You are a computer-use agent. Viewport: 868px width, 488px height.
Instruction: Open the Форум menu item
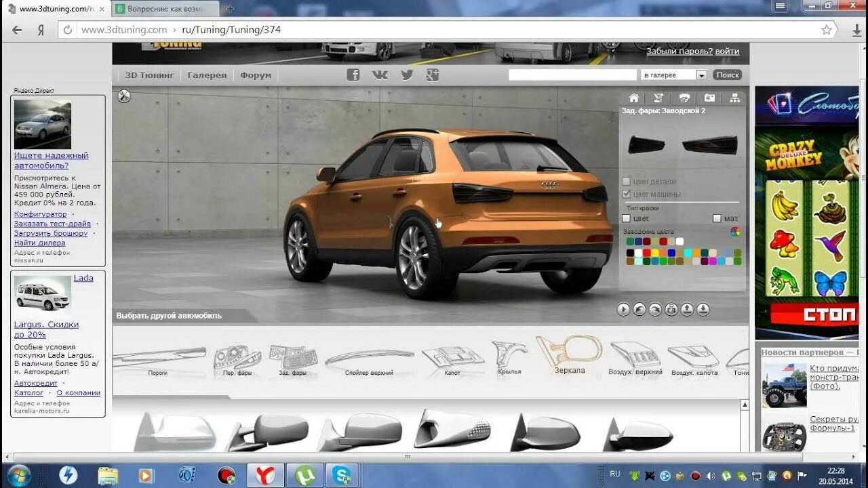(256, 75)
